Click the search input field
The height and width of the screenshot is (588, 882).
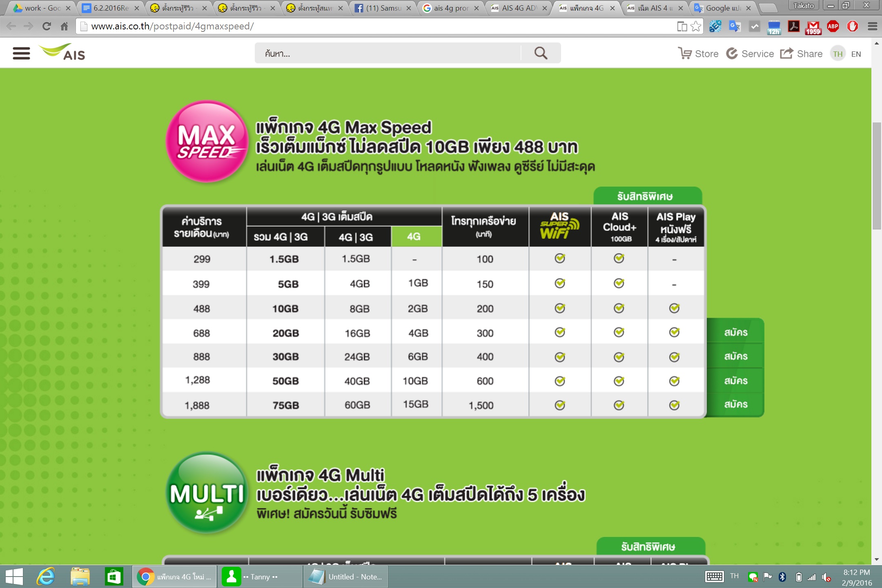coord(388,53)
